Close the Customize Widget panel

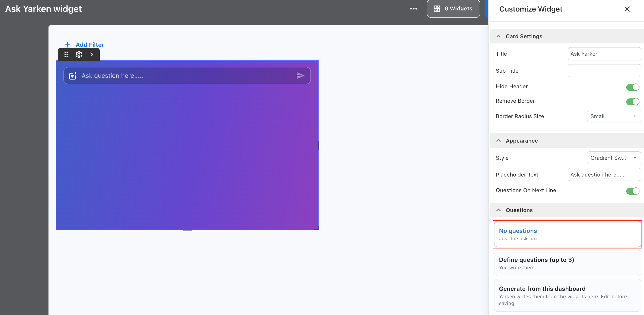[x=627, y=9]
